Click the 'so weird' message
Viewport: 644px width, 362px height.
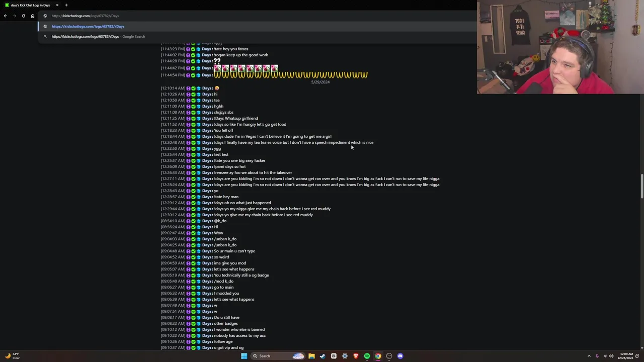pos(221,257)
